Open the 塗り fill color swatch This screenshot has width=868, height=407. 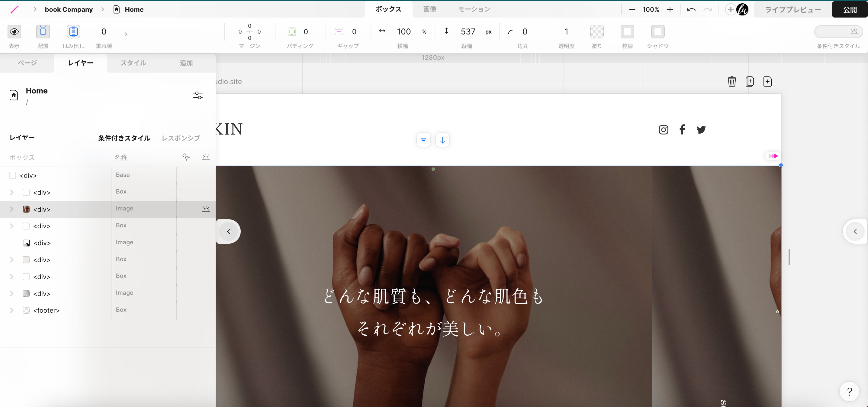pos(597,32)
